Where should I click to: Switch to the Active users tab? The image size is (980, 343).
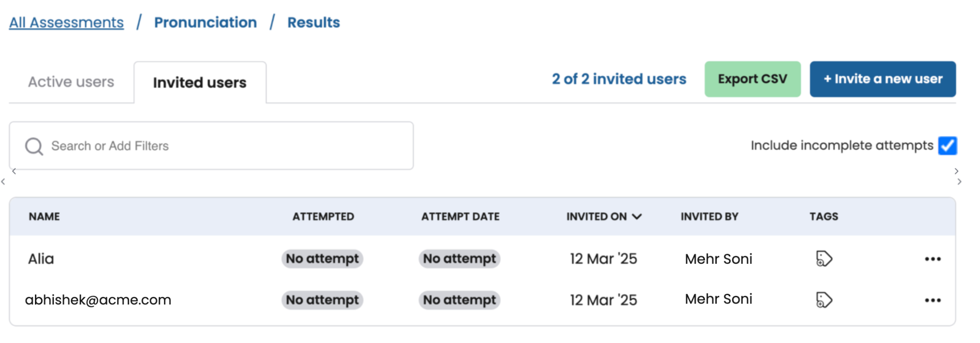coord(71,82)
